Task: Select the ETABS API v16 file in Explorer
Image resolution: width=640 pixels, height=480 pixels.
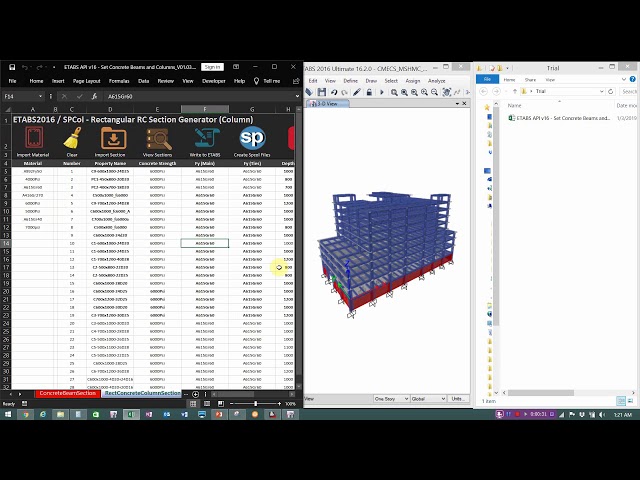Action: point(559,118)
